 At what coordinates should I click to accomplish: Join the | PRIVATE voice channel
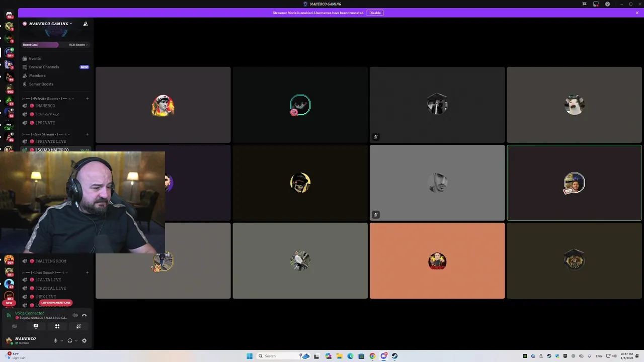pyautogui.click(x=55, y=123)
